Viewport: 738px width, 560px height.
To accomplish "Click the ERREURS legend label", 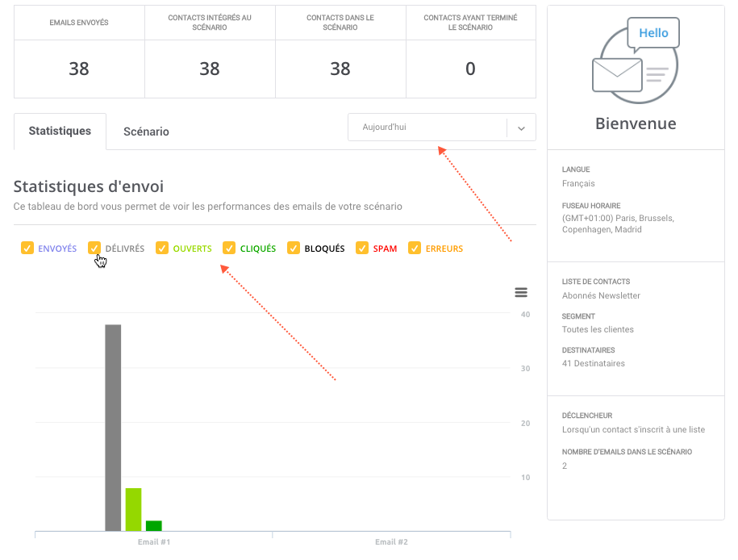I will click(444, 249).
